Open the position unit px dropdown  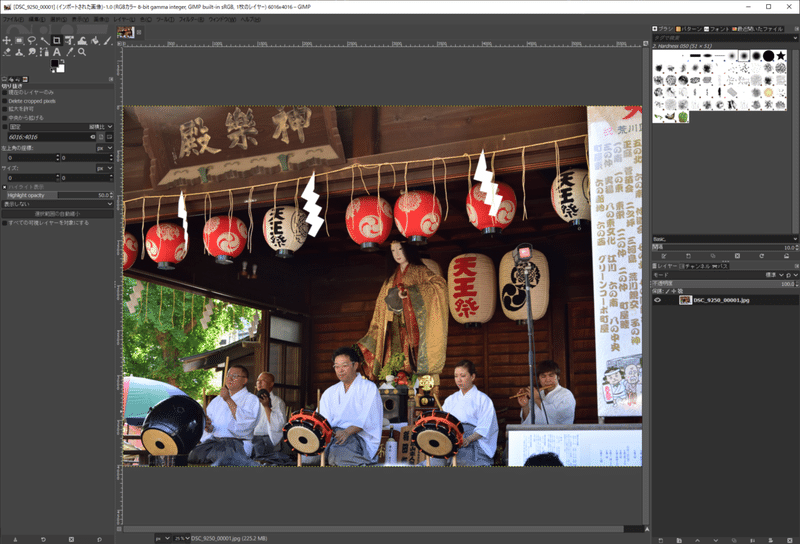pyautogui.click(x=105, y=148)
